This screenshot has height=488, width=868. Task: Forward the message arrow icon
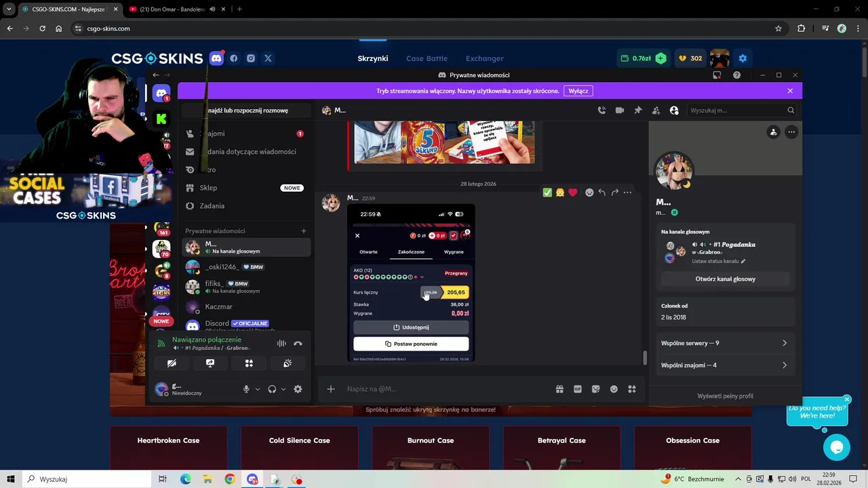point(614,192)
